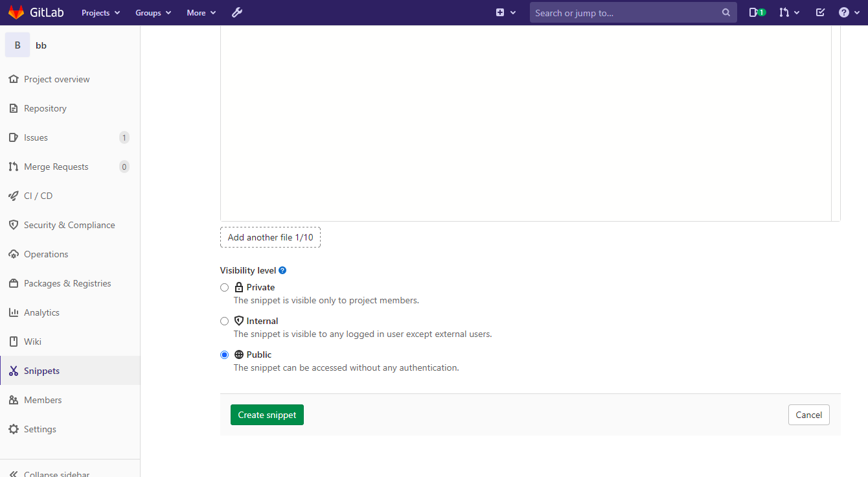This screenshot has height=477, width=868.
Task: Click the Create snippet button
Action: (267, 414)
